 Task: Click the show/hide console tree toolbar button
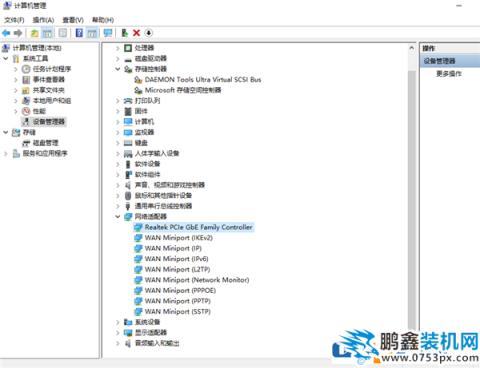tap(47, 33)
